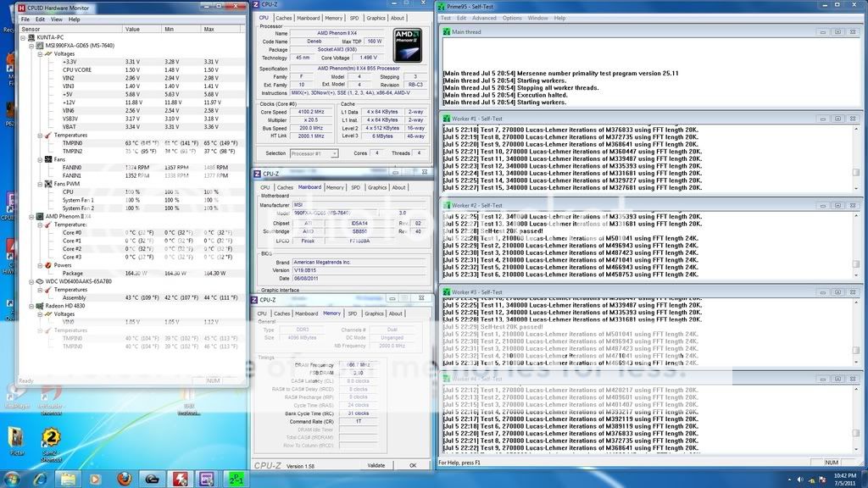Image resolution: width=868 pixels, height=488 pixels.
Task: Click the Validate button in CPU-Z
Action: click(x=376, y=465)
